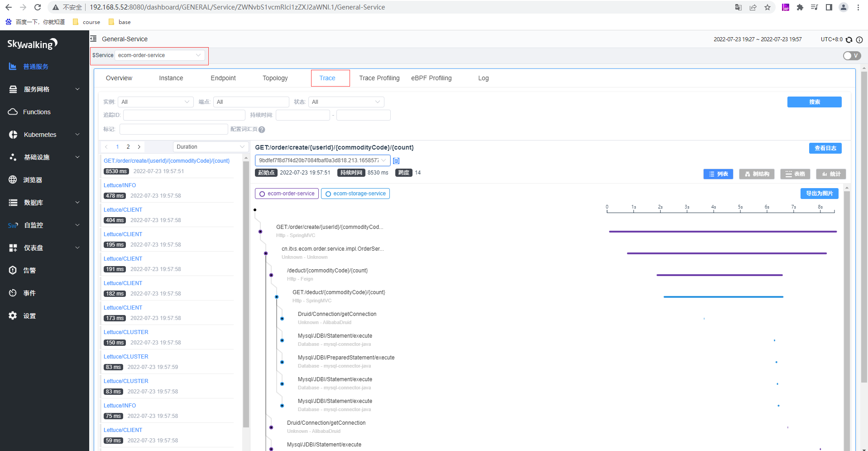Click the 查看日志 button
The image size is (868, 451).
pyautogui.click(x=825, y=148)
